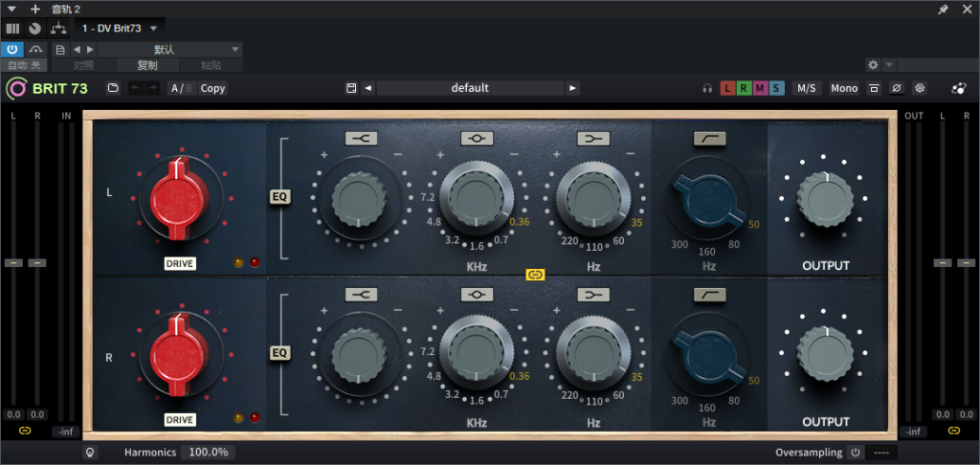Click L channel low shelf filter icon
The image size is (980, 465).
593,138
